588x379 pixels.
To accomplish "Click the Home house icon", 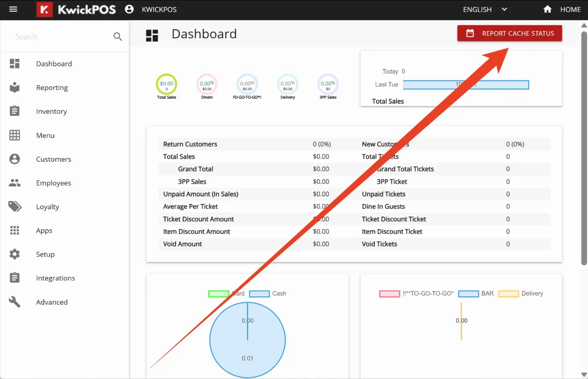I will click(547, 9).
